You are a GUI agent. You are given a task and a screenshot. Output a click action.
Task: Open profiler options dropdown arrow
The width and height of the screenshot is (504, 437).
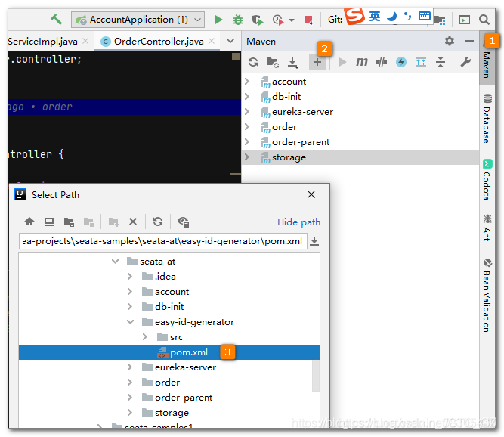coord(292,20)
